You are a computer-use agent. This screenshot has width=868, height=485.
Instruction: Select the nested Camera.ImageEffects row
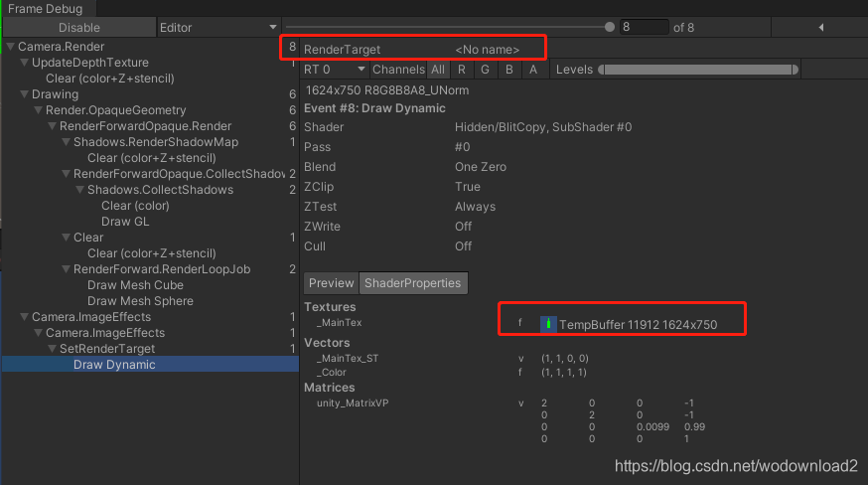[105, 333]
